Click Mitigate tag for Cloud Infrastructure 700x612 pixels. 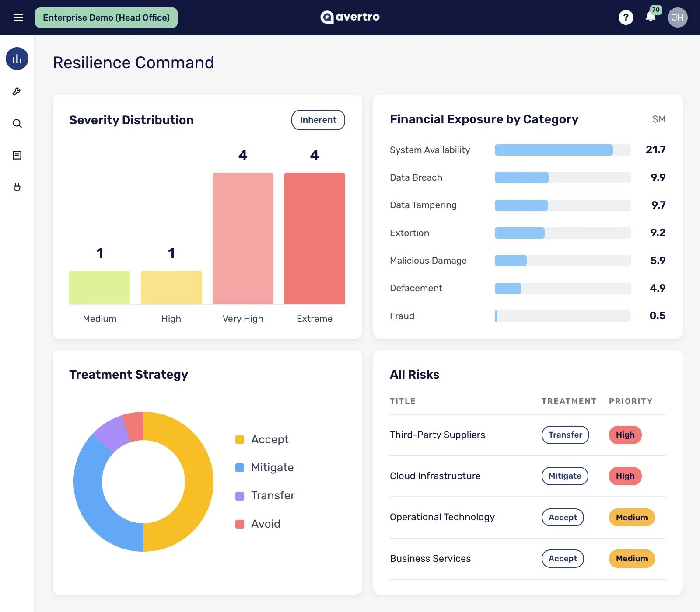565,476
